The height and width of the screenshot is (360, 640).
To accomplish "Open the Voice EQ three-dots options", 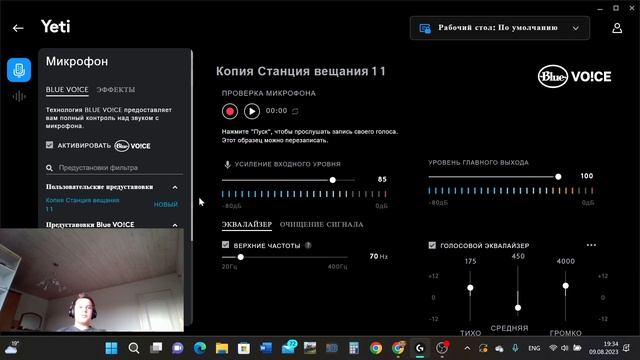I will [x=591, y=245].
